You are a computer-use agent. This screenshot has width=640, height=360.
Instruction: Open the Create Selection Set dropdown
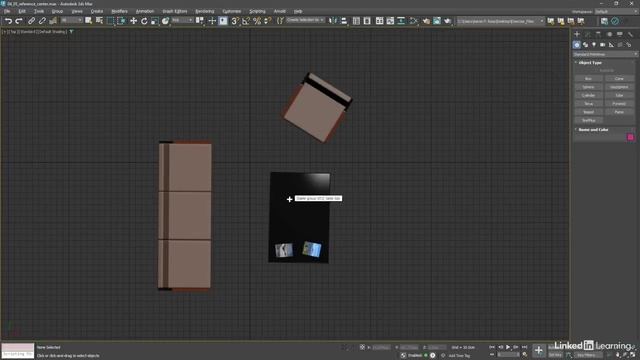pyautogui.click(x=305, y=20)
